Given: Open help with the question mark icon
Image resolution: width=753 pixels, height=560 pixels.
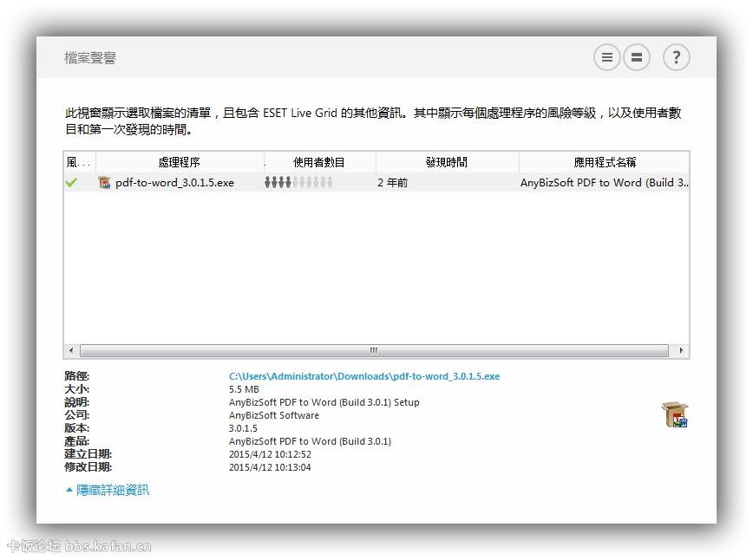Looking at the screenshot, I should [x=677, y=58].
